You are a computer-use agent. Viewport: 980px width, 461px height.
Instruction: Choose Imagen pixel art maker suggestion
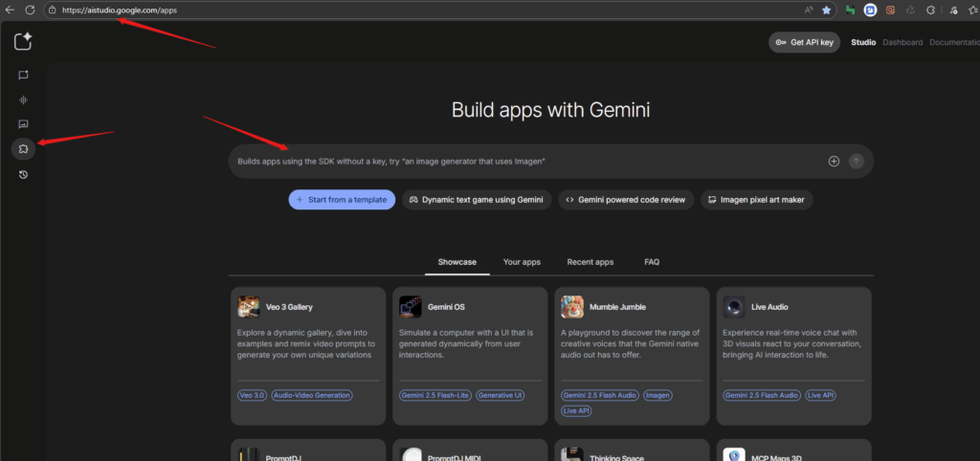coord(757,200)
